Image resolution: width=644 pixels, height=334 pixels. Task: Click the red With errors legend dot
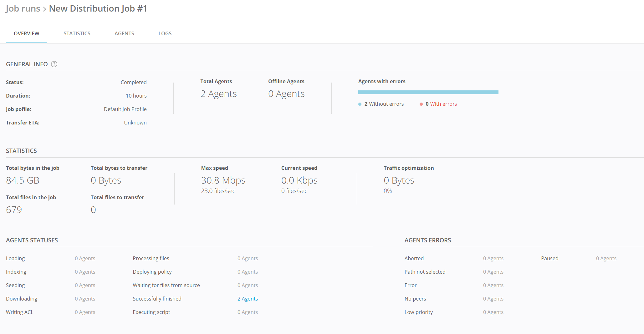click(421, 104)
